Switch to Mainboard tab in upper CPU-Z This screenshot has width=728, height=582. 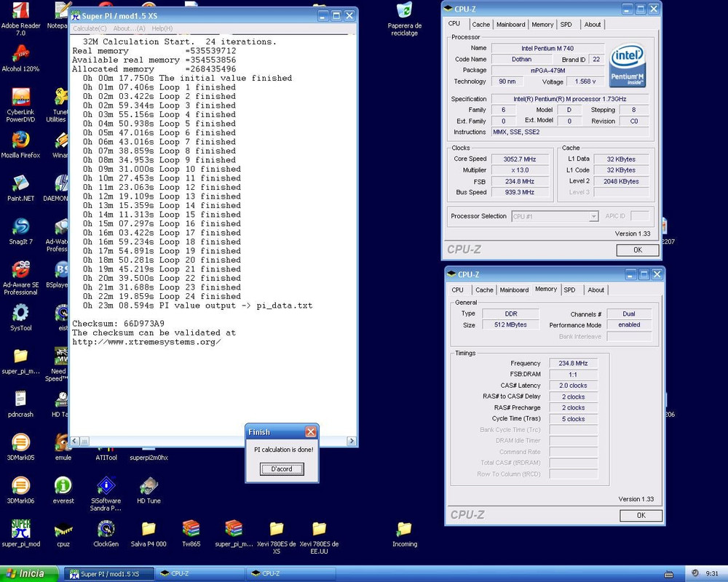click(x=511, y=25)
